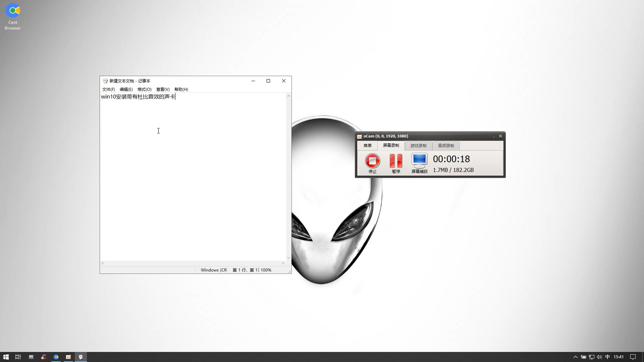
Task: Switch to the 音频录制 tab
Action: click(x=445, y=146)
